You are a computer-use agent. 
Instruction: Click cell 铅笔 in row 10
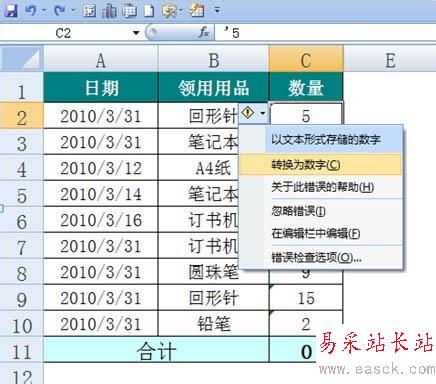[213, 324]
